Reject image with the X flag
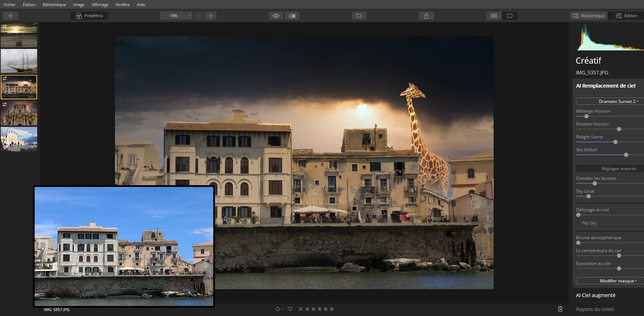 click(300, 309)
